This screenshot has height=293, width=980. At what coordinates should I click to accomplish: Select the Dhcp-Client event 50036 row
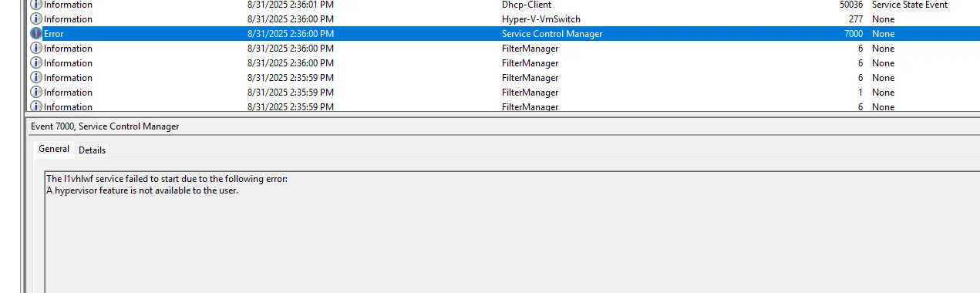click(504, 5)
